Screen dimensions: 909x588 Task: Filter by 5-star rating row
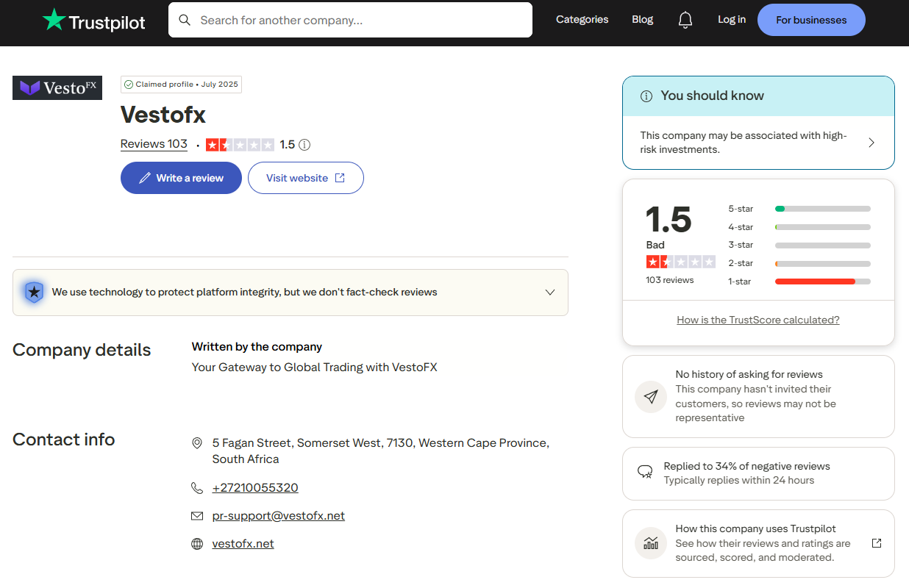point(799,209)
